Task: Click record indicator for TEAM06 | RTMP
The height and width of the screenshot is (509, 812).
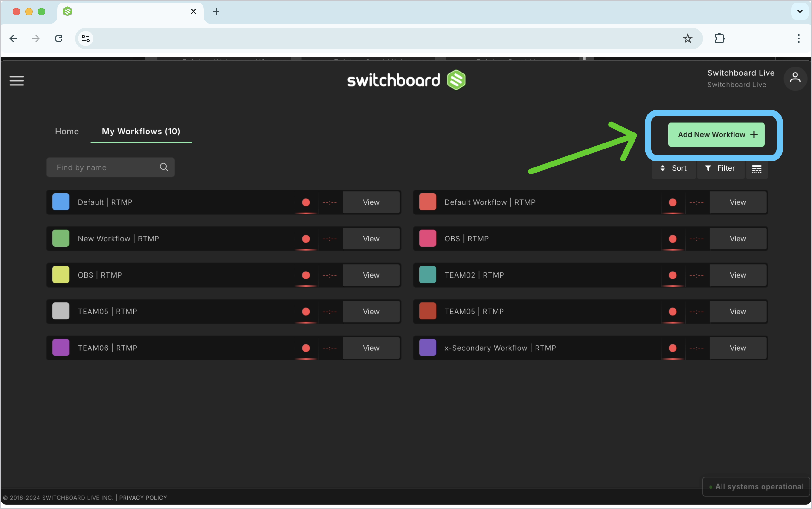Action: (x=306, y=348)
